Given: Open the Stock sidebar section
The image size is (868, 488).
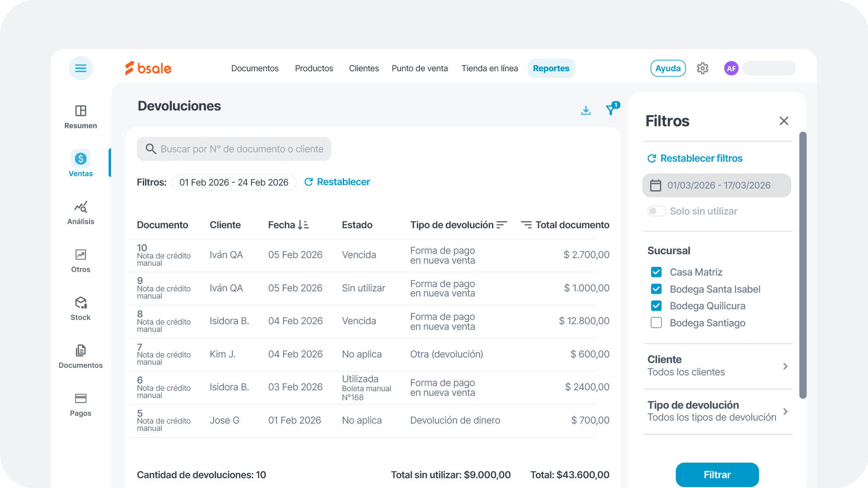Looking at the screenshot, I should [x=81, y=308].
